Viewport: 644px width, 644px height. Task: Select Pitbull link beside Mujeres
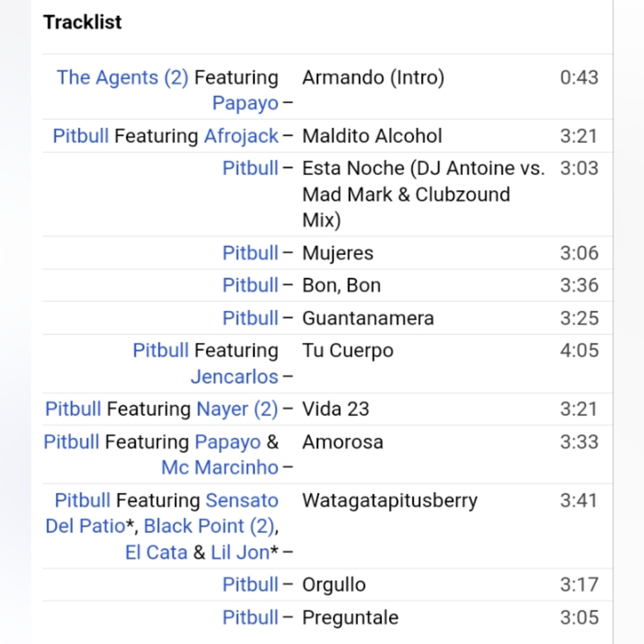[251, 252]
